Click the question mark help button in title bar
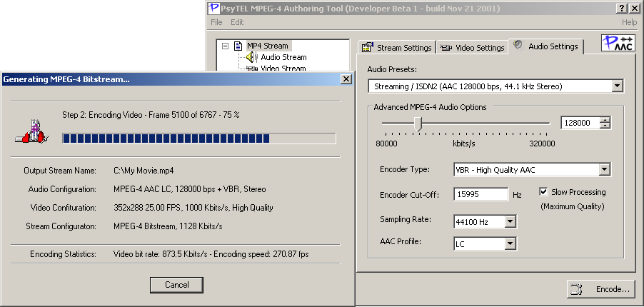 click(x=621, y=9)
